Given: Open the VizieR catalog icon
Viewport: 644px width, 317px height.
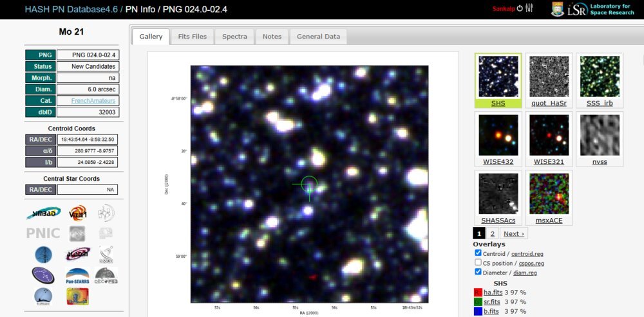Looking at the screenshot, I should (78, 213).
